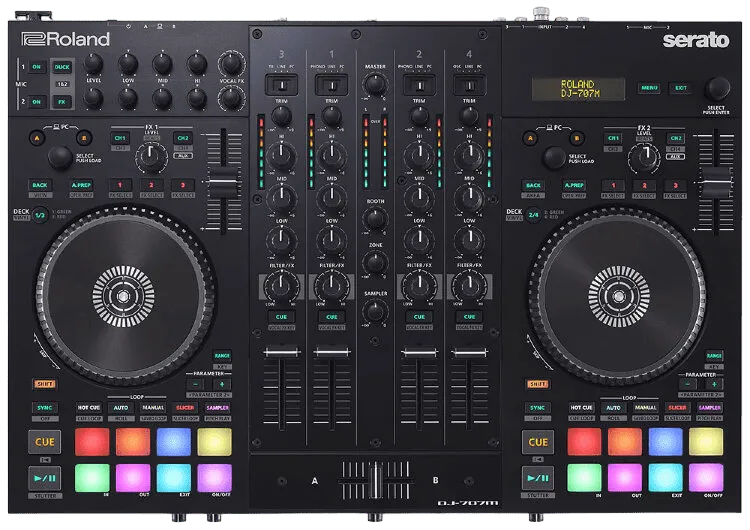Toggle left deck SYNC button
The width and height of the screenshot is (750, 530).
41,408
